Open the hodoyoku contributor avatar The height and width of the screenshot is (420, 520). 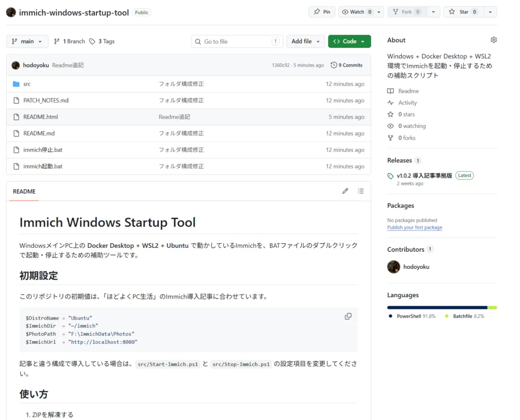click(394, 267)
